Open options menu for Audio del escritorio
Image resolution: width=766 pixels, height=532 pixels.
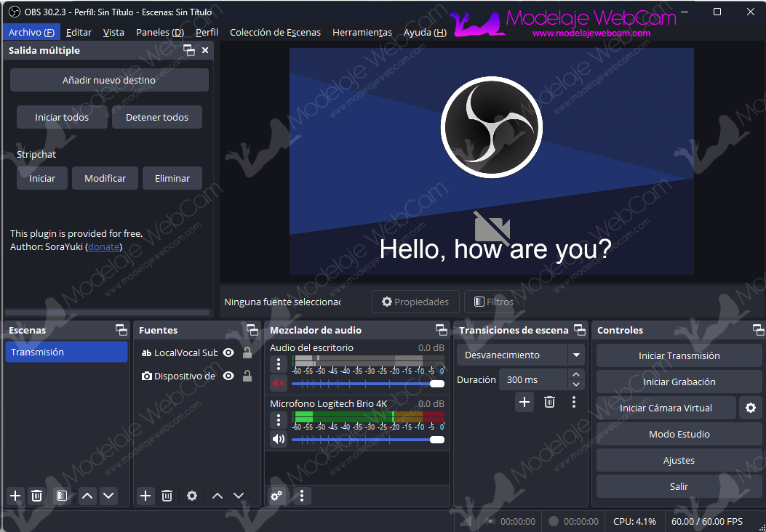tap(279, 363)
